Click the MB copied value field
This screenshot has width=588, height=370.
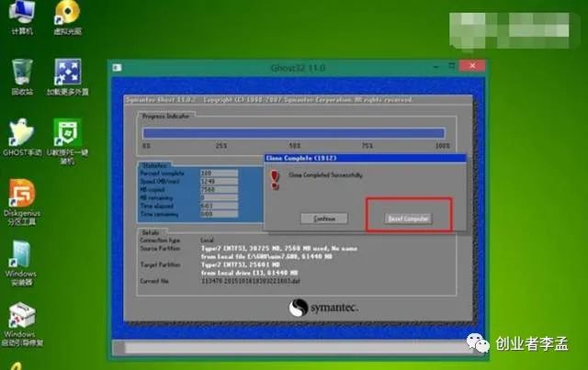click(219, 190)
